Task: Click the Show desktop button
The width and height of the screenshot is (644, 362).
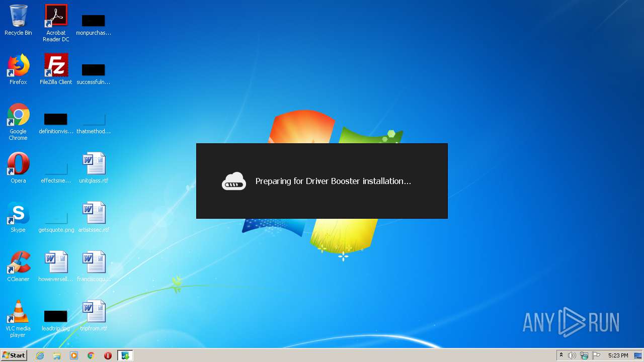Action: pos(638,355)
